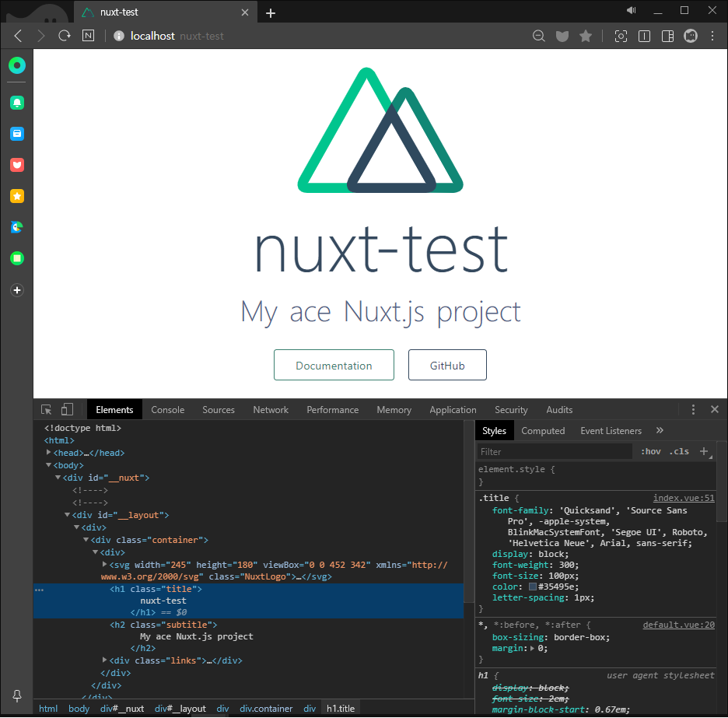This screenshot has height=718, width=728.
Task: Bookmark this page with the star
Action: click(586, 36)
